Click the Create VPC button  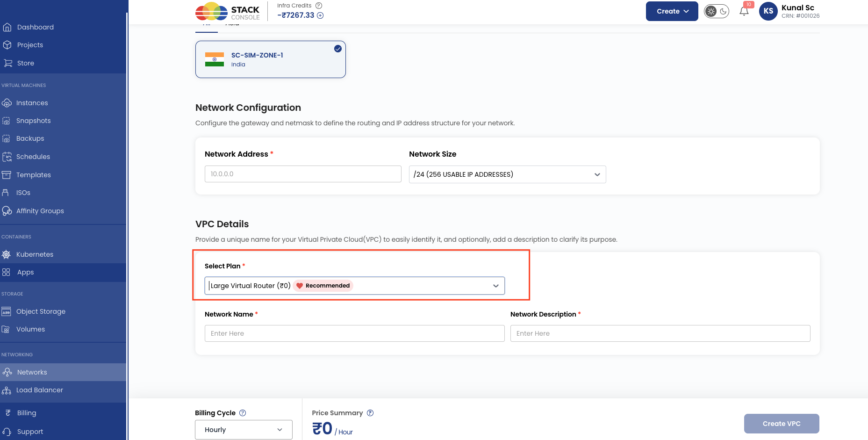click(x=782, y=424)
